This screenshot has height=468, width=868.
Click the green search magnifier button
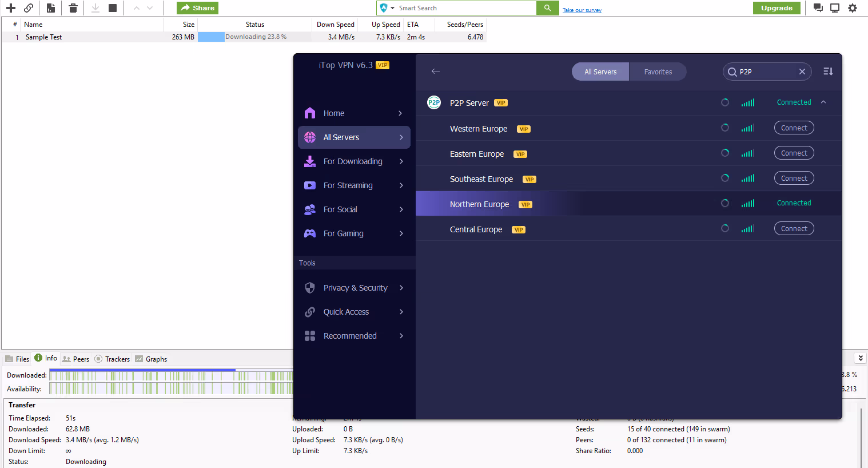(x=547, y=8)
